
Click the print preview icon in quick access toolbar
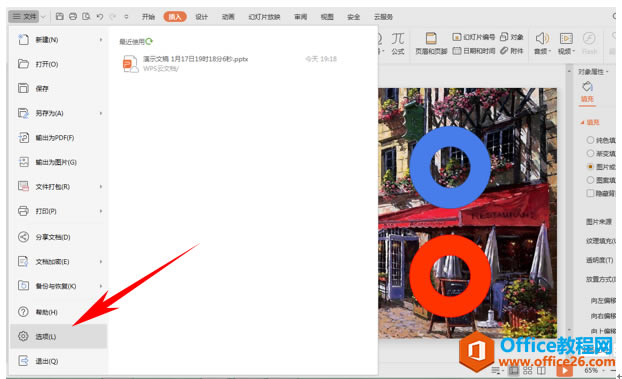(x=86, y=17)
